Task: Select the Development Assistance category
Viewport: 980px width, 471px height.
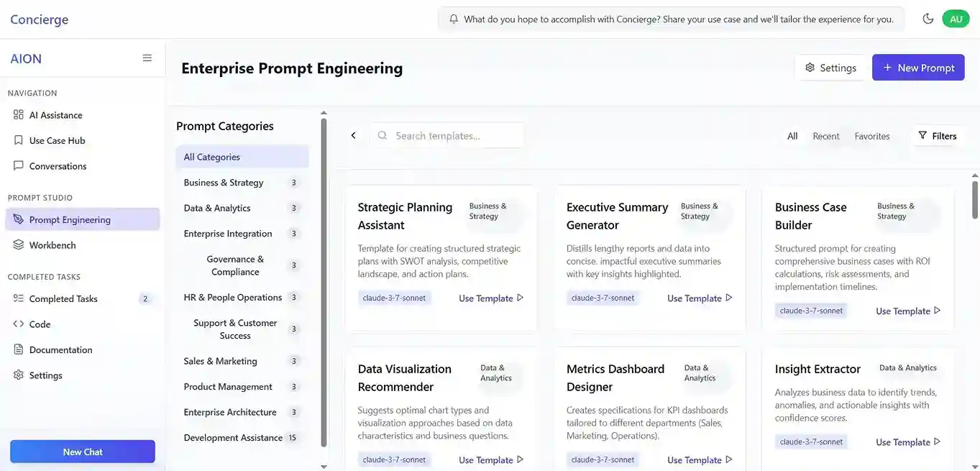Action: coord(233,438)
